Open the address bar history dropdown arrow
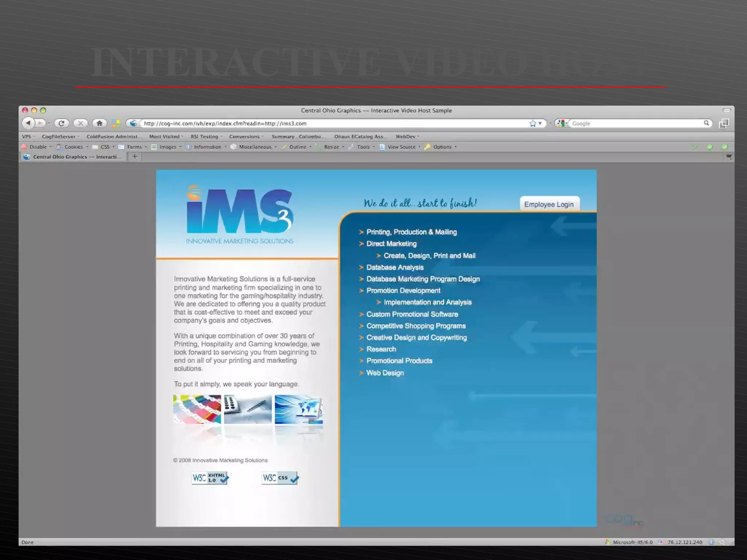747x560 pixels. [x=540, y=123]
